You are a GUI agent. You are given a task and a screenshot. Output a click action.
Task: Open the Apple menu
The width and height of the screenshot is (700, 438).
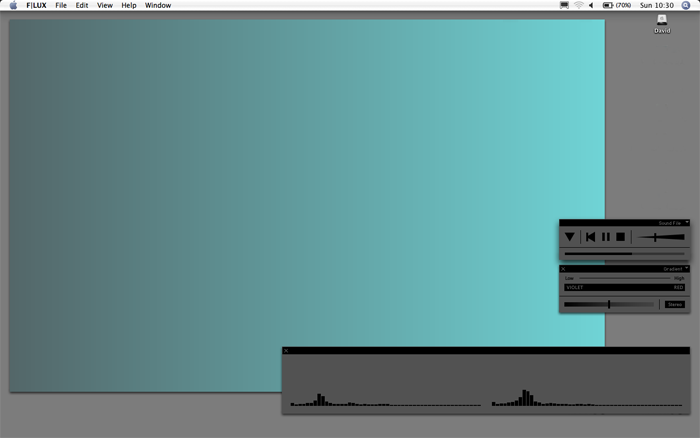pyautogui.click(x=13, y=5)
